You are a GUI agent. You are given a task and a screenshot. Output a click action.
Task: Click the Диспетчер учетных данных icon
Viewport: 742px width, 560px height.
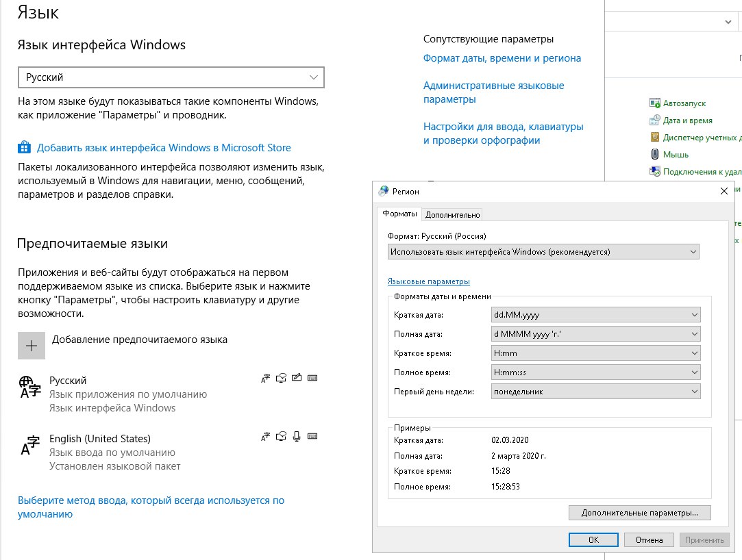point(655,137)
